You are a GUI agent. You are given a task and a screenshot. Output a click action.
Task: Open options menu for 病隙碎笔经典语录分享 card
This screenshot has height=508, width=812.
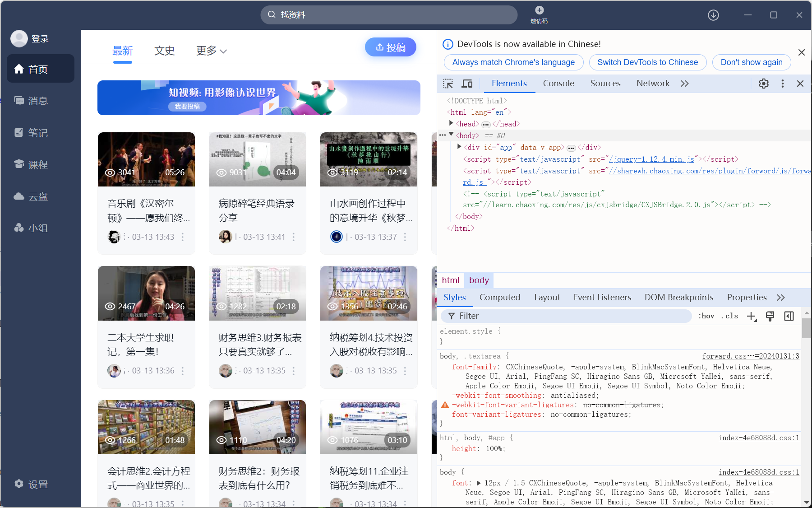(x=294, y=237)
